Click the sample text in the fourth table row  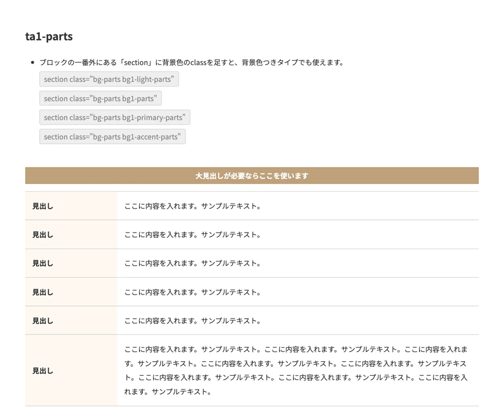tap(193, 292)
